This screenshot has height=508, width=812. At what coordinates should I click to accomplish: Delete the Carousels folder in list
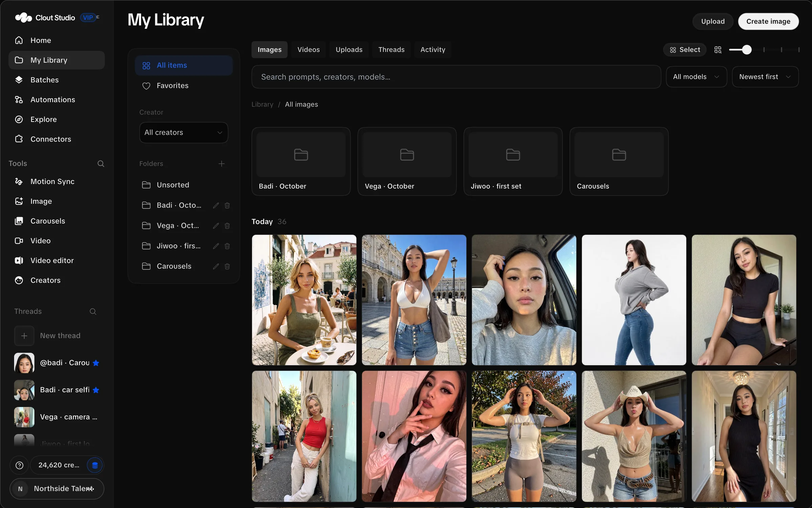(x=227, y=267)
